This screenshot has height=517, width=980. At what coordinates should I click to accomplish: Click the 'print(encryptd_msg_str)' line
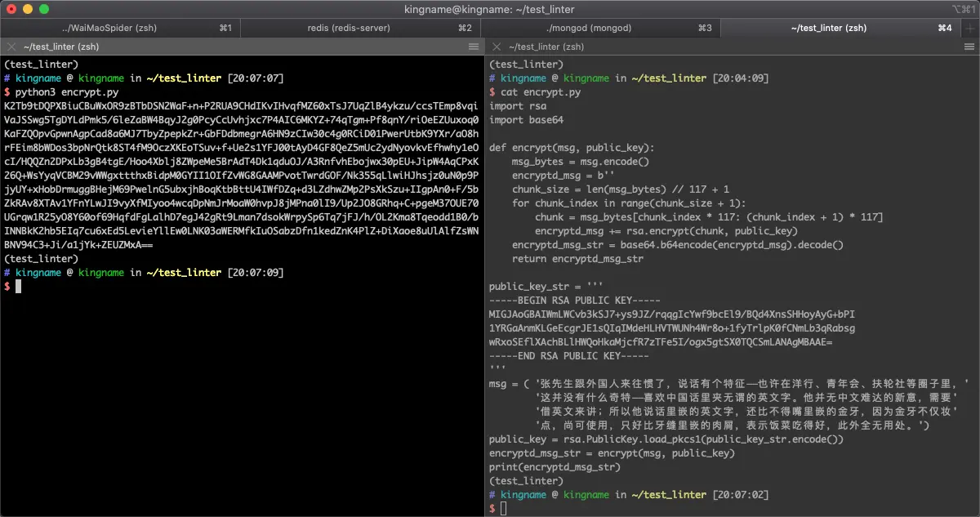(x=555, y=467)
